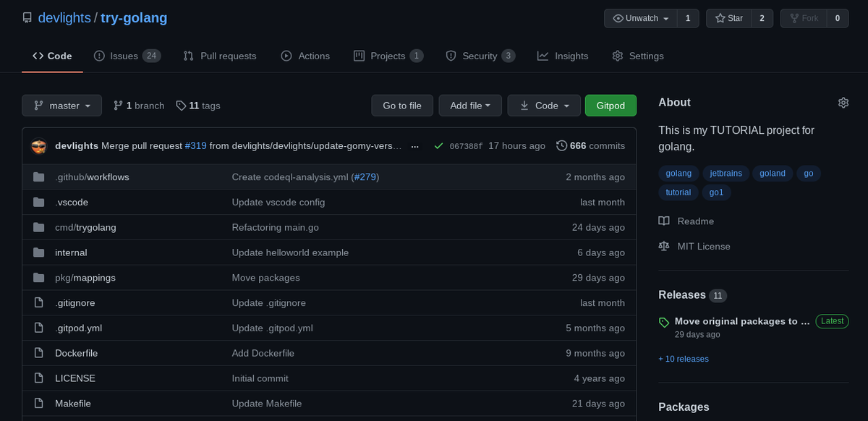Select the go1 topic tag

click(716, 192)
